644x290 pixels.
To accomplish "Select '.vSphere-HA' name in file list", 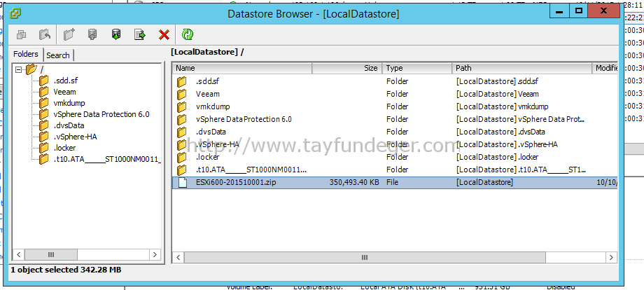I will (x=217, y=144).
